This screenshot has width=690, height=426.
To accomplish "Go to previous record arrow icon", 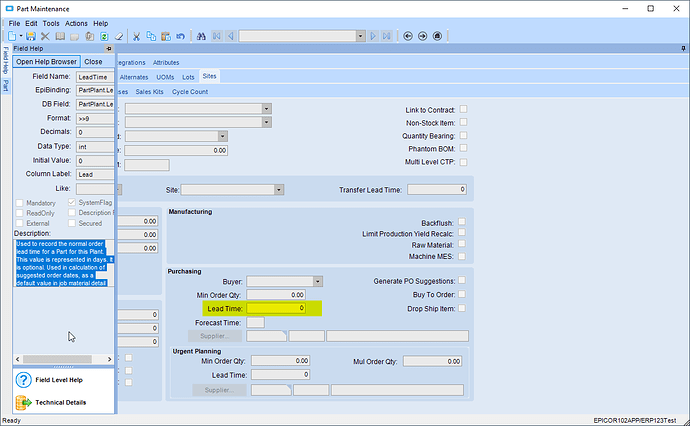I will pyautogui.click(x=231, y=36).
